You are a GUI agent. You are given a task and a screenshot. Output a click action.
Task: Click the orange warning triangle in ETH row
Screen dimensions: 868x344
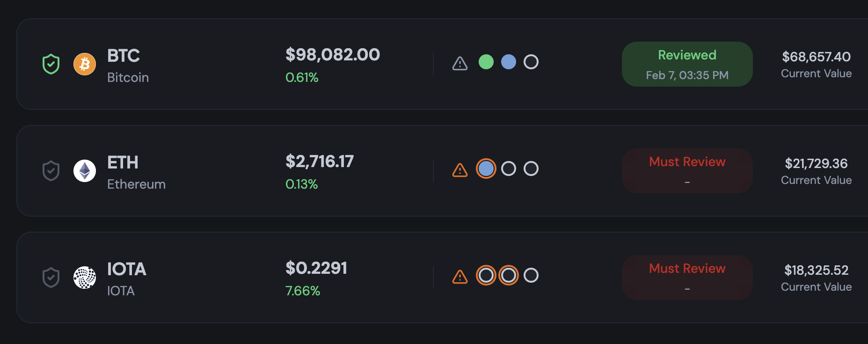460,170
